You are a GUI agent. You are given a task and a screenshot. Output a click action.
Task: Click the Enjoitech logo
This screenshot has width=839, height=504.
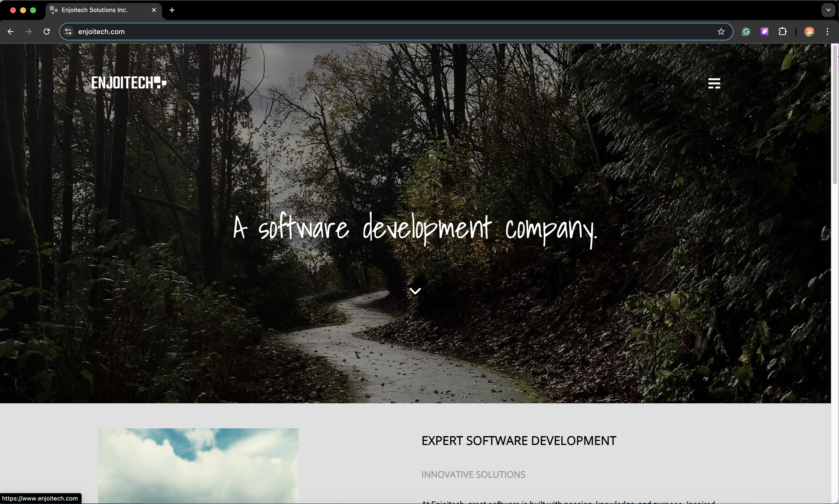pos(128,82)
